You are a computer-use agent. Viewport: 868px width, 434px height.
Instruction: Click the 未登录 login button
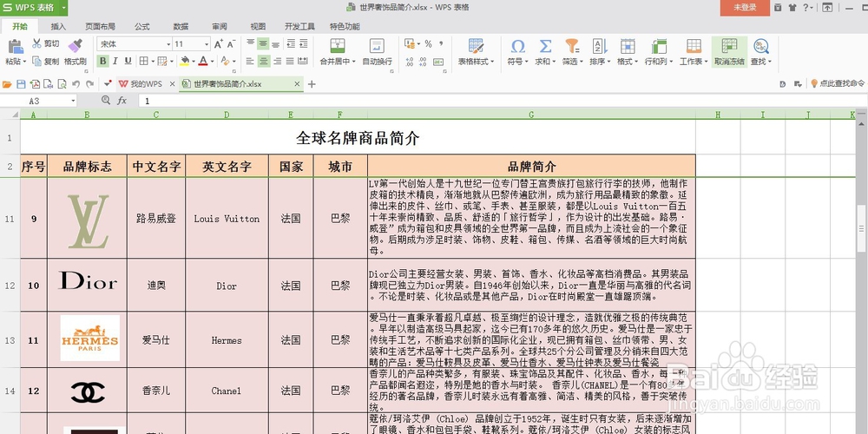(745, 8)
